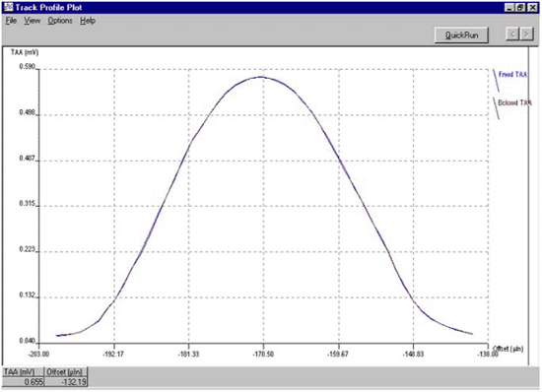Click the backward TAA legend label

click(514, 102)
